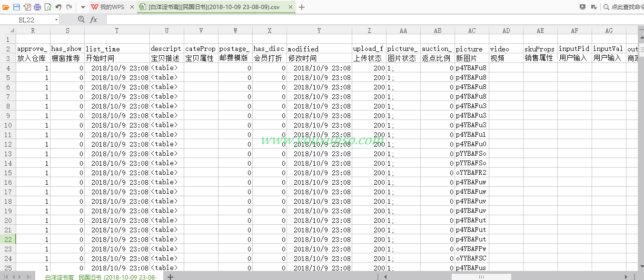Click the Redo arrow icon
The width and height of the screenshot is (644, 280).
pyautogui.click(x=69, y=7)
